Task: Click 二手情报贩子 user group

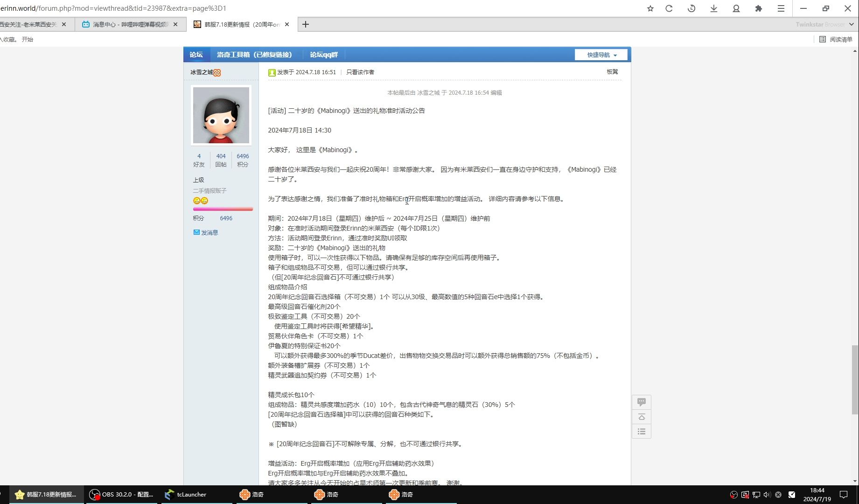Action: [210, 190]
